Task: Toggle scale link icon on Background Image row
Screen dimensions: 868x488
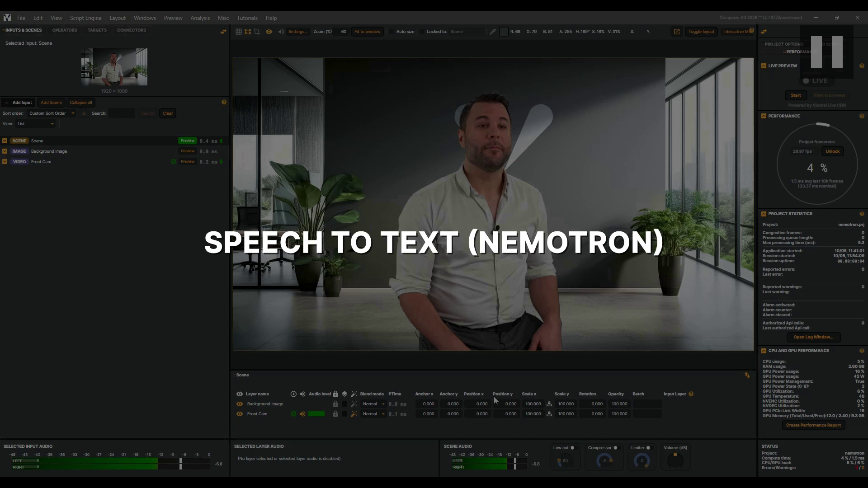Action: point(549,404)
